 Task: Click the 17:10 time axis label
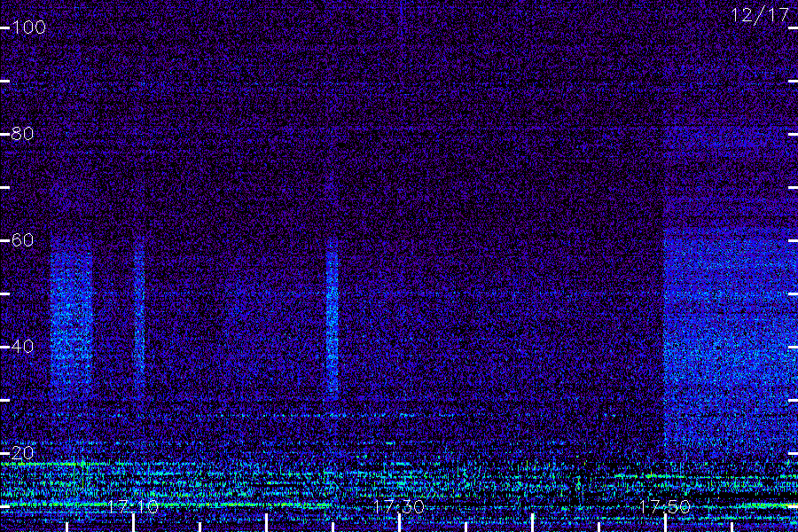pos(133,506)
